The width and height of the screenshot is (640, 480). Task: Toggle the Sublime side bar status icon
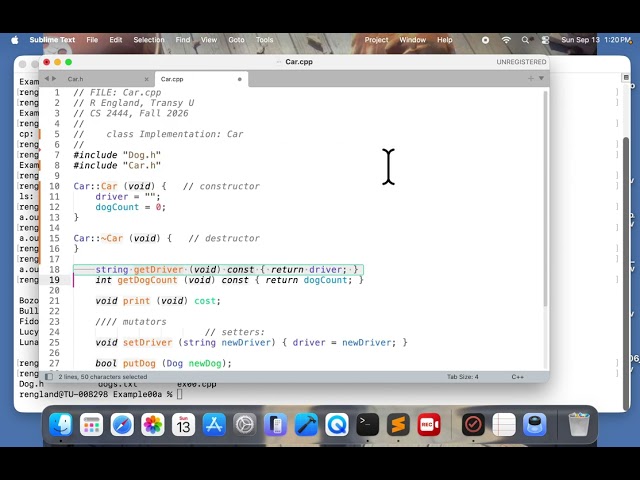[x=49, y=377]
